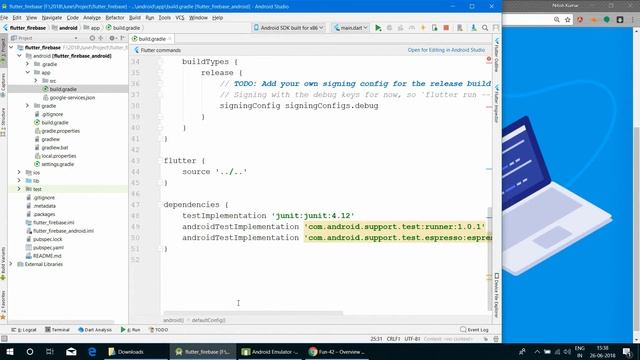The height and width of the screenshot is (360, 640).
Task: Expand External Libraries node
Action: coord(11,264)
